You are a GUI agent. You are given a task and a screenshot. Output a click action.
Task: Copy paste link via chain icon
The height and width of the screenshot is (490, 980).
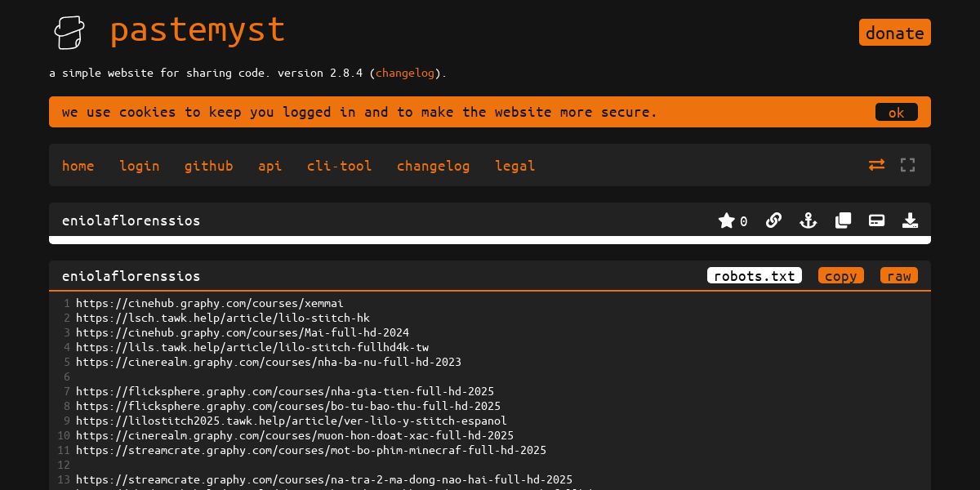(773, 220)
